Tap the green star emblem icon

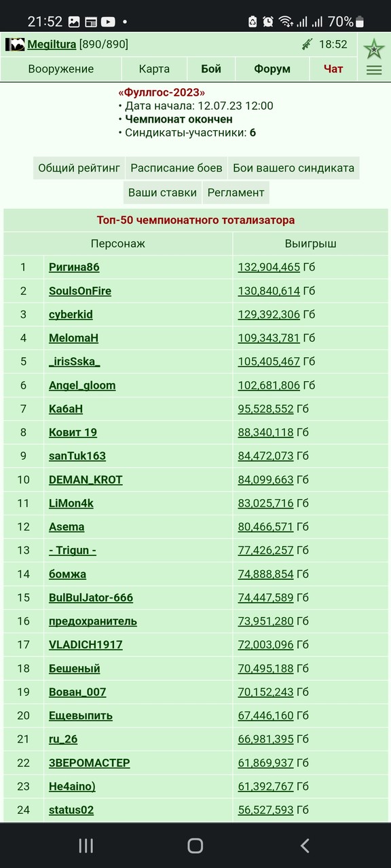point(373,48)
